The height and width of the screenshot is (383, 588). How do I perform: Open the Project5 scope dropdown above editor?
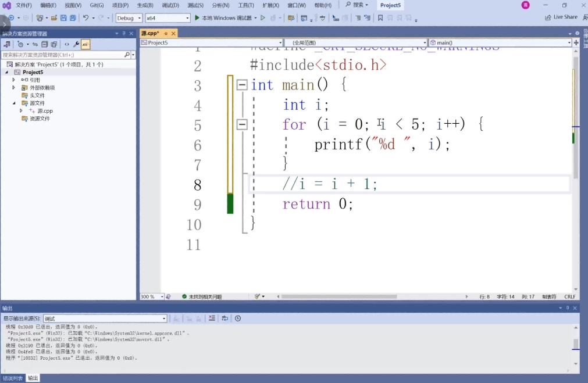point(212,43)
